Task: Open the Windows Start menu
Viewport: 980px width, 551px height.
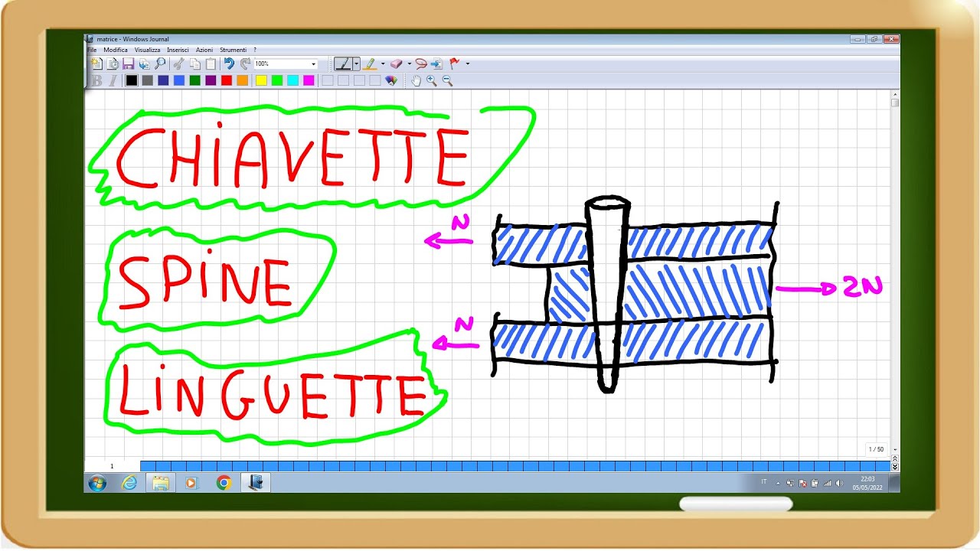Action: click(97, 483)
